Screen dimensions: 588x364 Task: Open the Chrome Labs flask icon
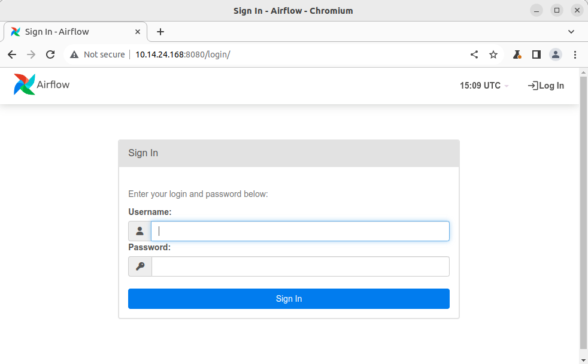(517, 54)
